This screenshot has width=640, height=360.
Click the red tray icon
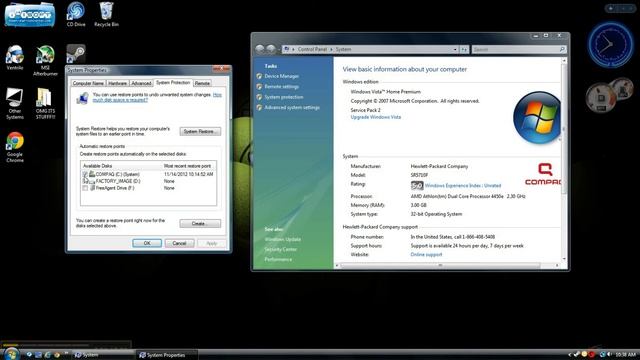pos(591,354)
